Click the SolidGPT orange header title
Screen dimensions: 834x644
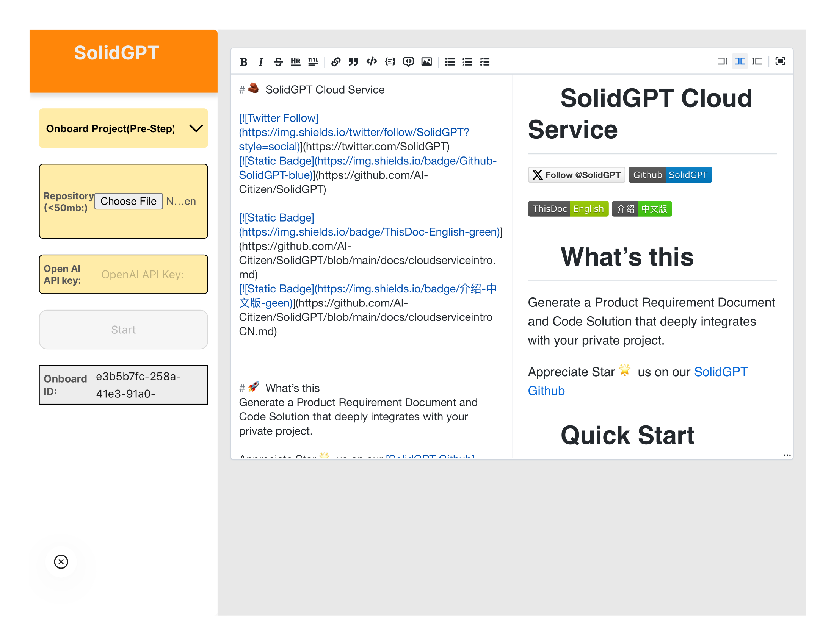click(116, 53)
